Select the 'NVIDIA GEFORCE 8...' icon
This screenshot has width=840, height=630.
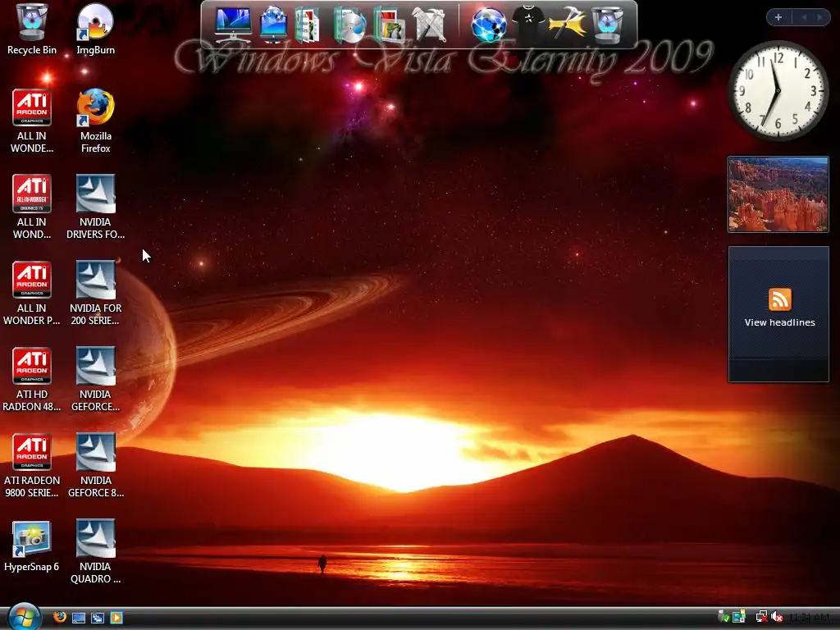click(x=95, y=466)
